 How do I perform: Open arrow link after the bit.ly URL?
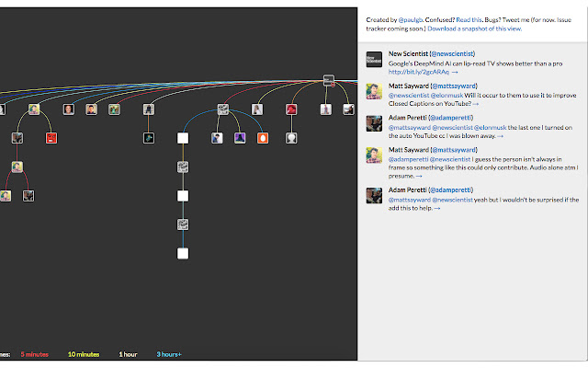[455, 72]
